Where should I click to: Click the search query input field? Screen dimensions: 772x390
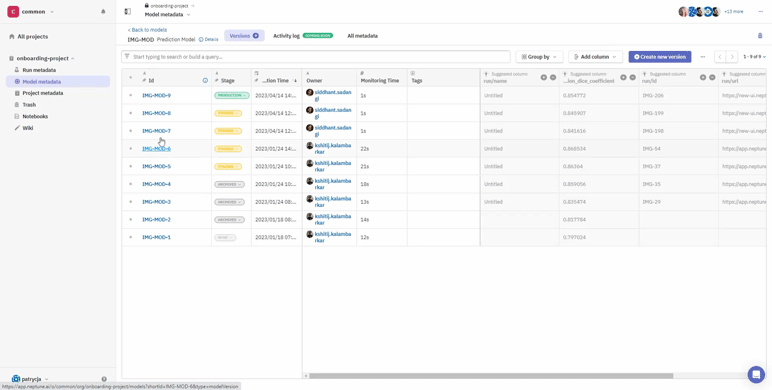316,57
